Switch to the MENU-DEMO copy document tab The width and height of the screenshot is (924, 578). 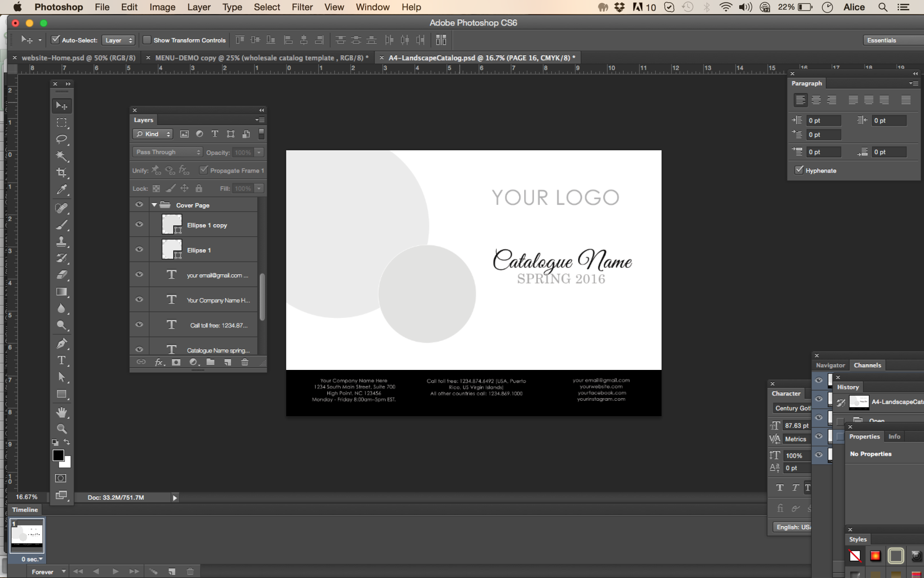click(262, 58)
